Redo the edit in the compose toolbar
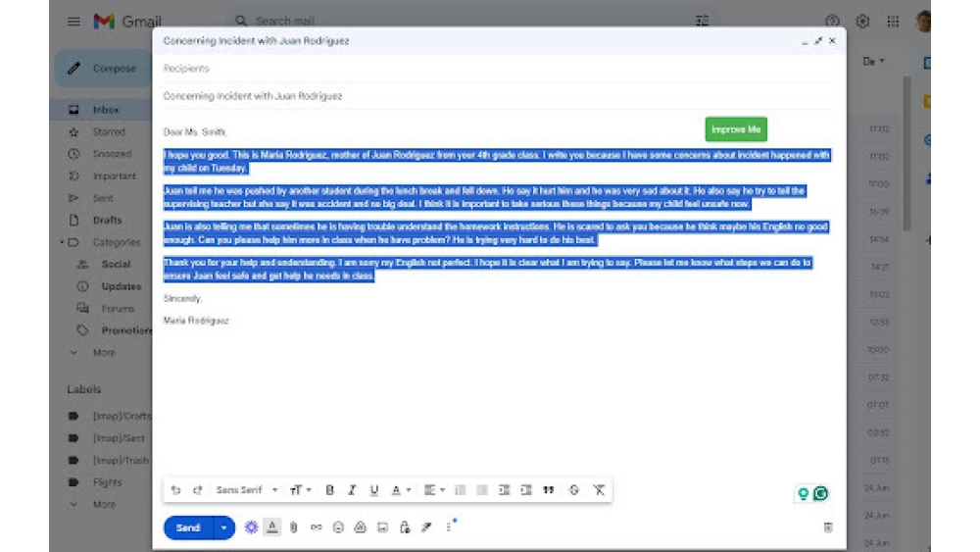 click(198, 490)
